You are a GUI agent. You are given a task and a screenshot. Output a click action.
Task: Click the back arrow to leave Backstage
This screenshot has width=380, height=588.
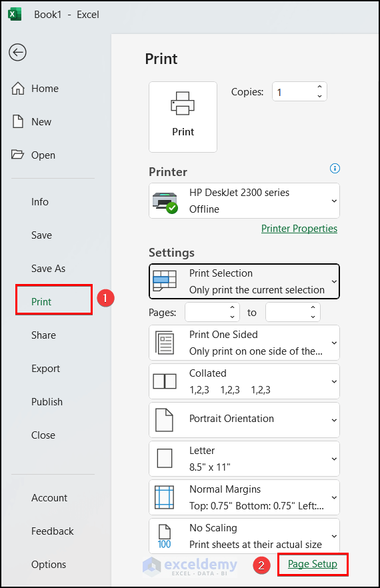[x=17, y=52]
